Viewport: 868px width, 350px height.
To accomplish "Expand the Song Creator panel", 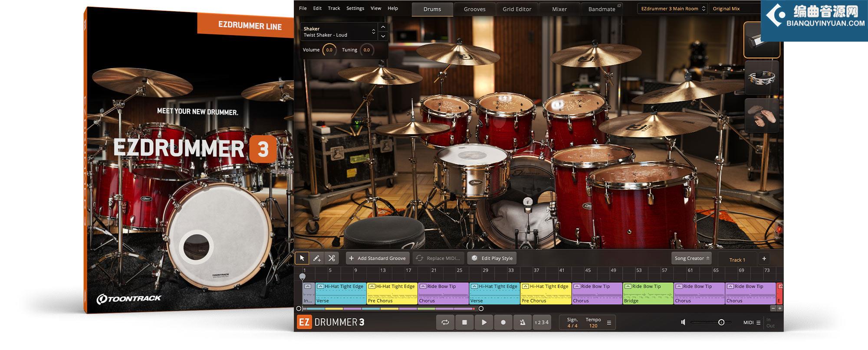I will point(691,258).
